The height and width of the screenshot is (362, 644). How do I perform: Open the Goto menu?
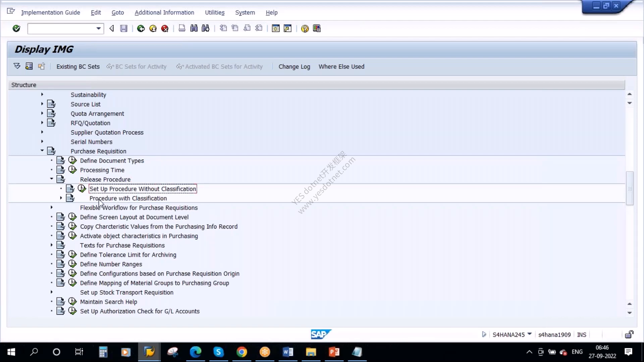pyautogui.click(x=118, y=12)
